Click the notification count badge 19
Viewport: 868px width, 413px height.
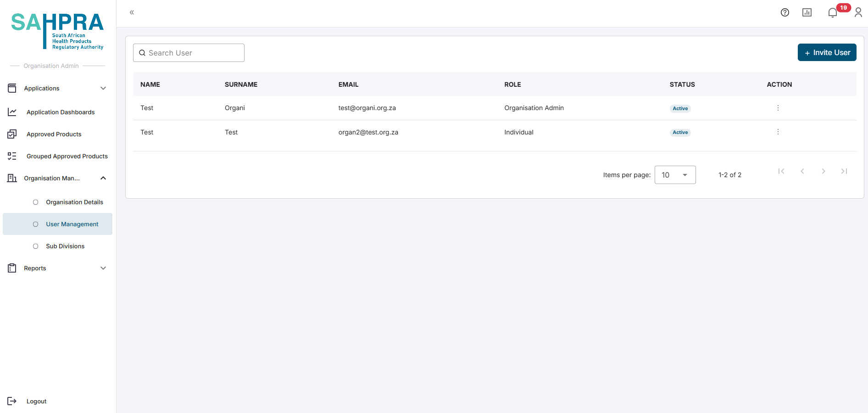pos(843,8)
